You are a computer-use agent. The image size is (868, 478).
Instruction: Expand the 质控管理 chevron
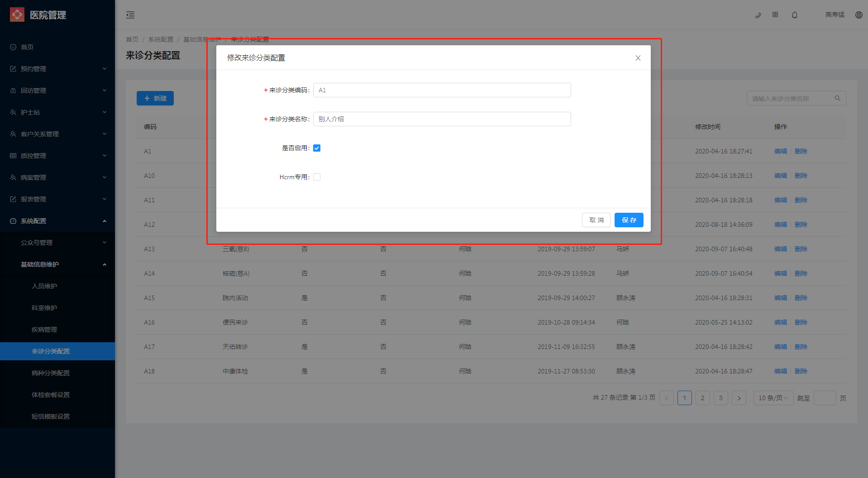point(105,156)
